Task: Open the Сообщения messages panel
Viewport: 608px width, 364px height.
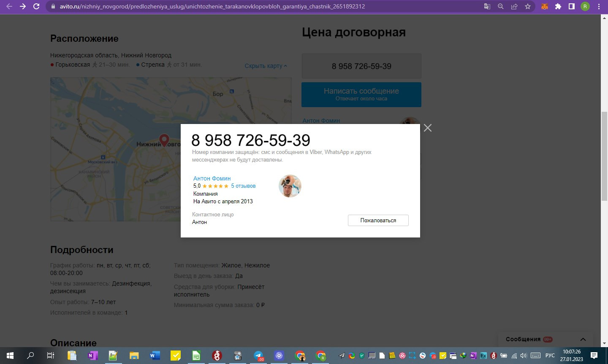Action: coord(546,339)
